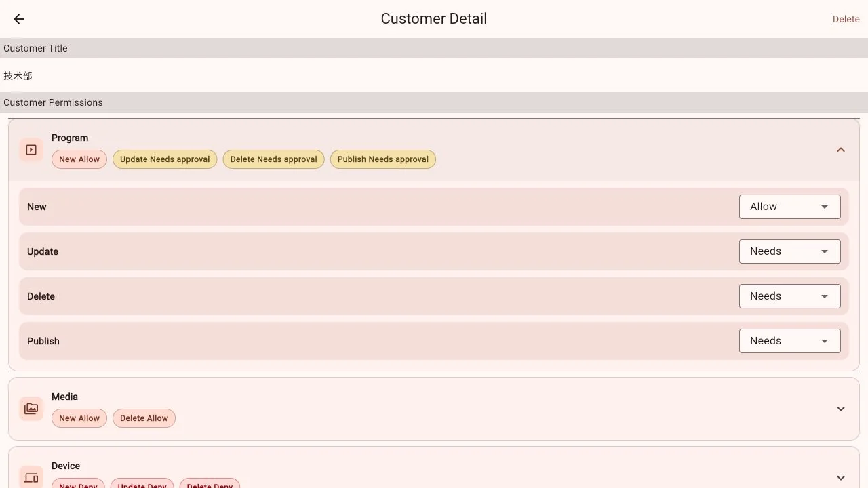Open the Publish permission dropdown
The image size is (868, 488).
(789, 341)
